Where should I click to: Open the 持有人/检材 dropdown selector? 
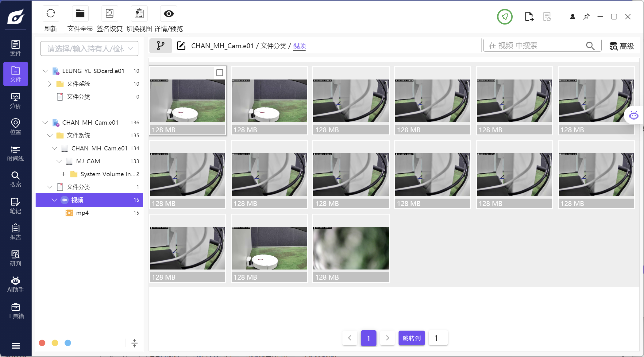[89, 49]
